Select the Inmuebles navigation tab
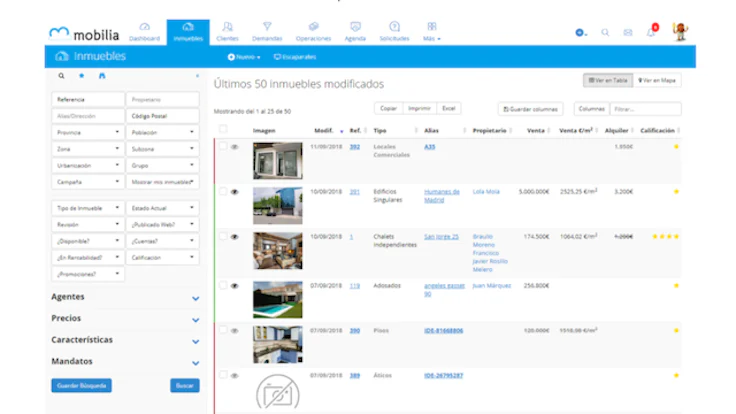 (x=188, y=32)
